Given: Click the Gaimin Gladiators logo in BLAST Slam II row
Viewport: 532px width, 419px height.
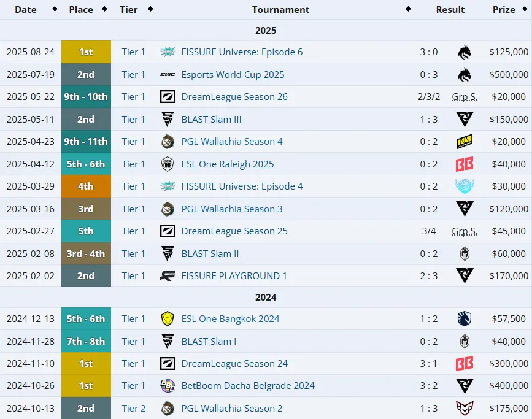Looking at the screenshot, I should coord(465,254).
